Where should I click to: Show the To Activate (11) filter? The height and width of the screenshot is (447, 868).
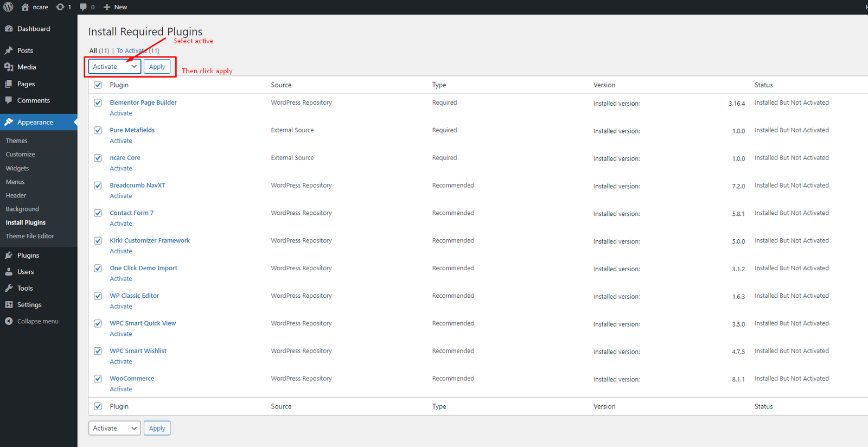138,50
